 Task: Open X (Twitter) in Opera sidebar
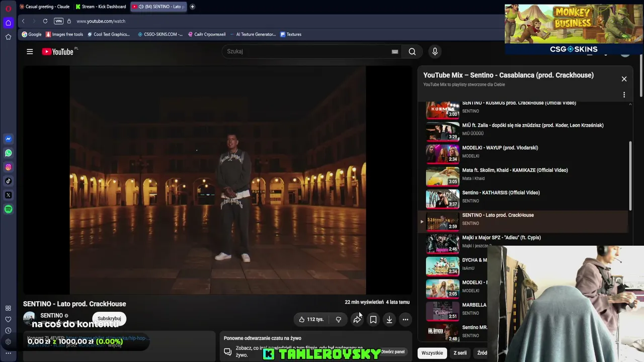click(x=8, y=195)
